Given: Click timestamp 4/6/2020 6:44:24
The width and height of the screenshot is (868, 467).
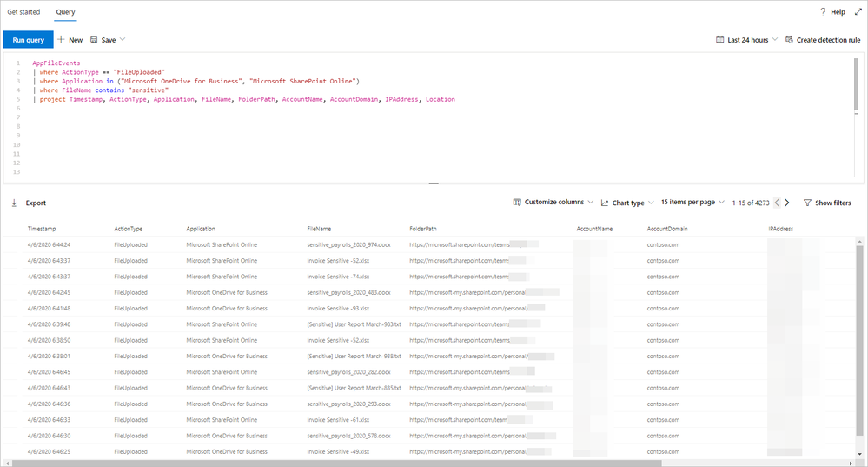Looking at the screenshot, I should tap(49, 244).
